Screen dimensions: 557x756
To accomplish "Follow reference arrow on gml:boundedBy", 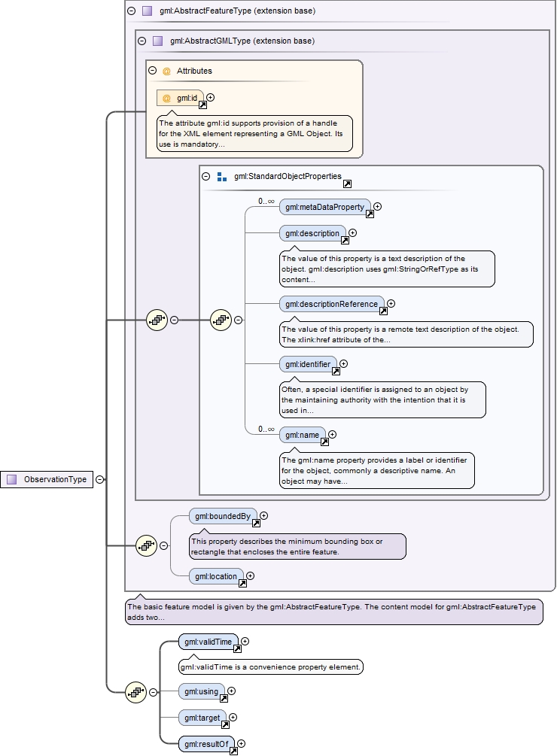I will tap(256, 523).
